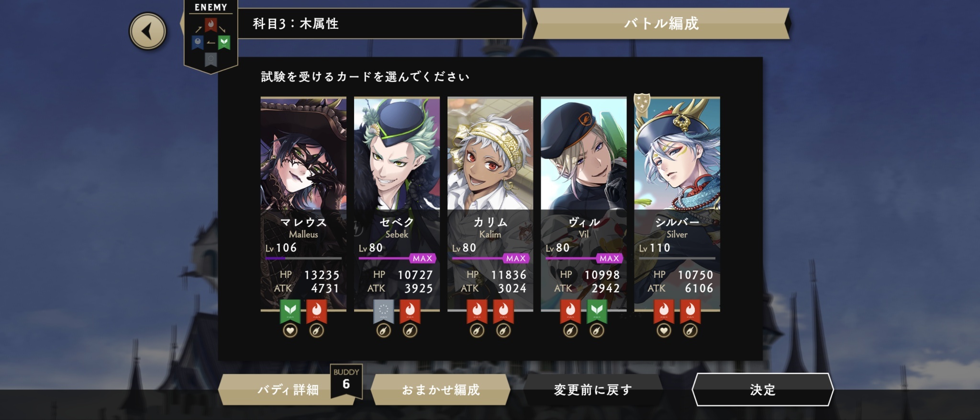Image resolution: width=980 pixels, height=420 pixels.
Task: Tap Sebek's MAX experience bar
Action: [x=397, y=258]
